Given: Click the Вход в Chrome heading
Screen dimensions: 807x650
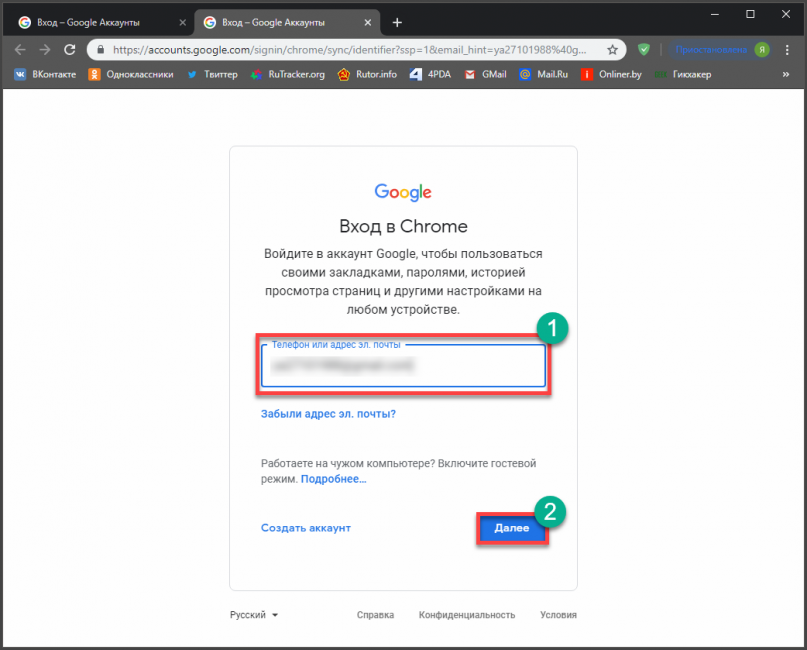Looking at the screenshot, I should (x=403, y=226).
